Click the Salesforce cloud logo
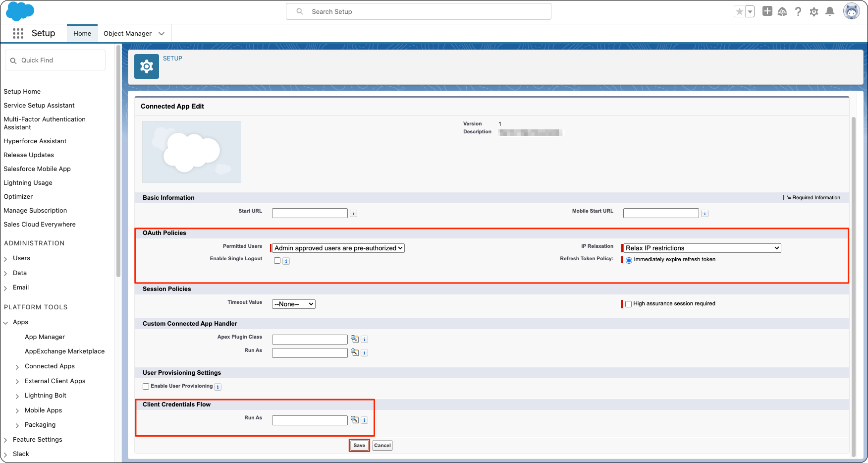The image size is (868, 463). click(20, 11)
